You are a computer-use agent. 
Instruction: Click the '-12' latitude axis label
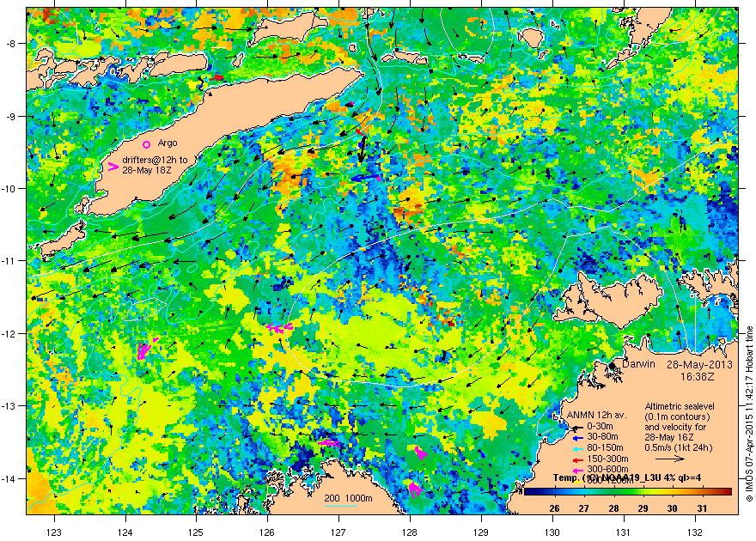click(9, 334)
